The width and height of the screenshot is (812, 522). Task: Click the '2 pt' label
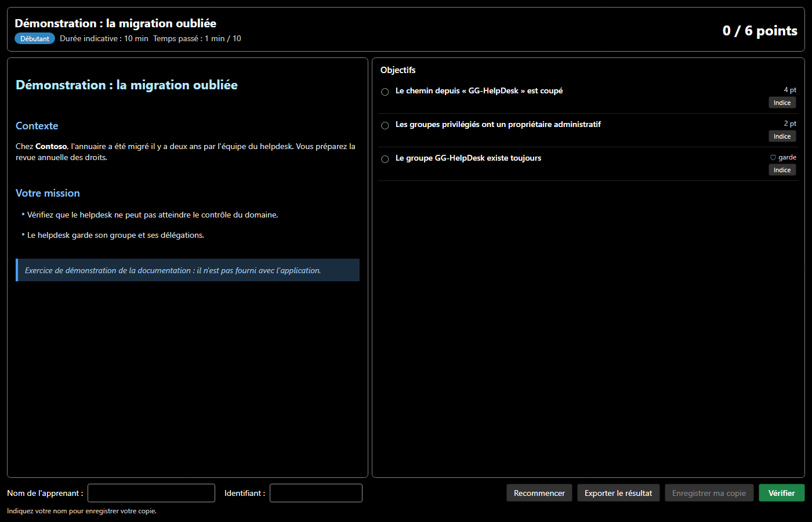[x=790, y=124]
